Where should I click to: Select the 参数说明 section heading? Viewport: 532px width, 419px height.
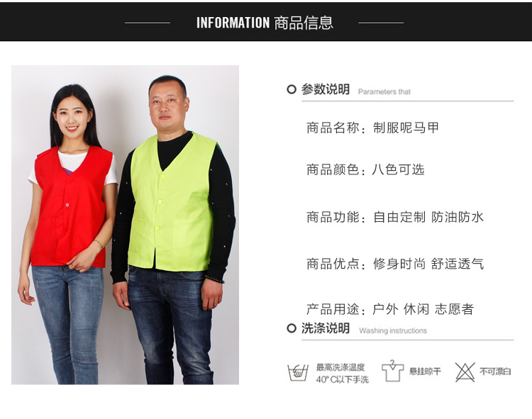tap(326, 89)
